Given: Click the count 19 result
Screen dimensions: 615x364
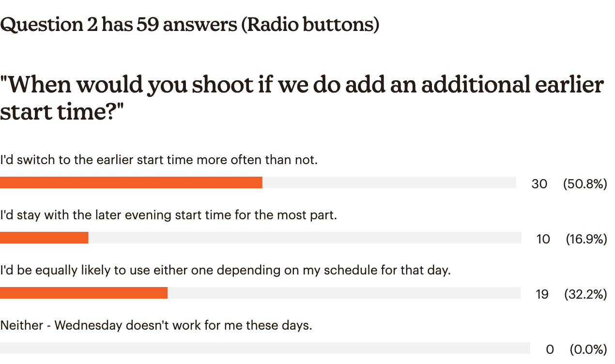Looking at the screenshot, I should point(542,294).
